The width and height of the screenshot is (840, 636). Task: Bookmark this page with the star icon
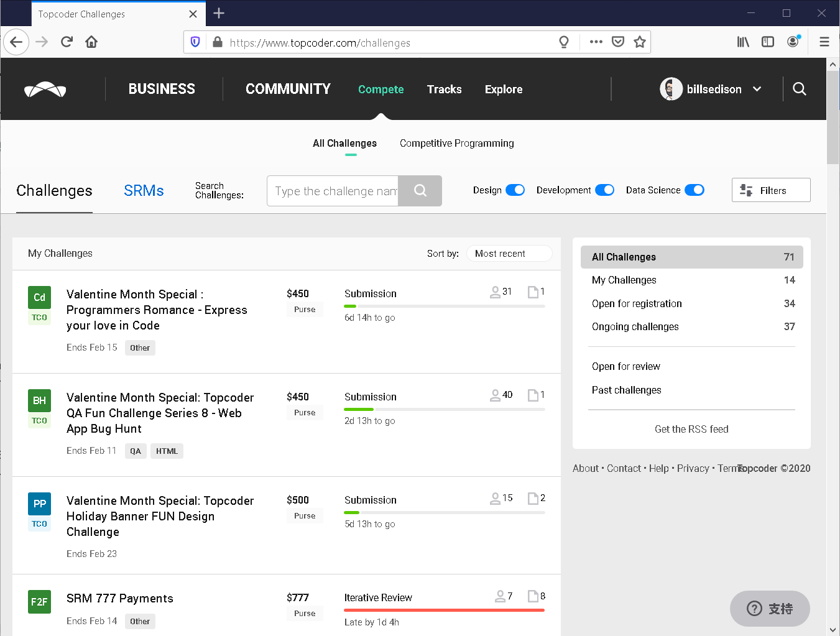coord(640,42)
